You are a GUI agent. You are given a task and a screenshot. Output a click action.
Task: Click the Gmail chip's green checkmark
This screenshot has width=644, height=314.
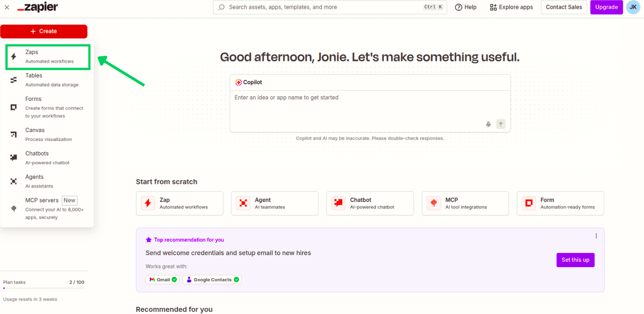click(x=174, y=279)
